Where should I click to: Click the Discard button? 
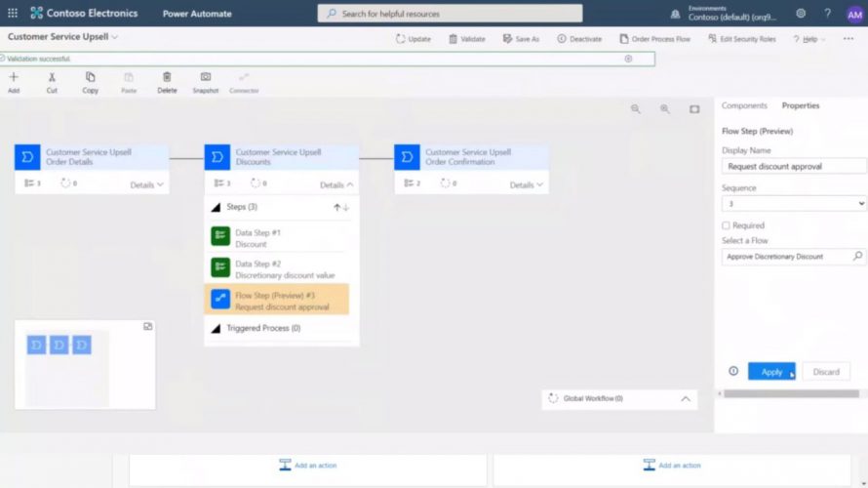(826, 372)
